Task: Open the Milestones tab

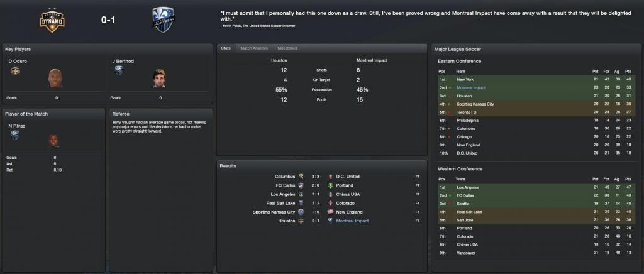Action: point(287,48)
